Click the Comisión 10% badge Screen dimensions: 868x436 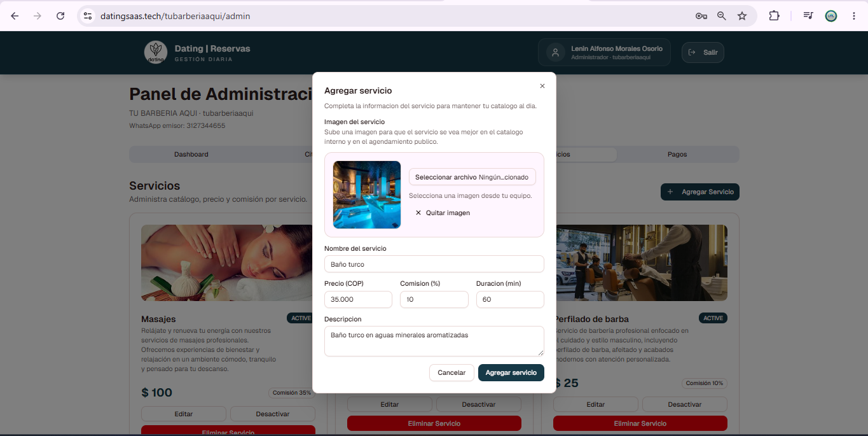(x=704, y=383)
